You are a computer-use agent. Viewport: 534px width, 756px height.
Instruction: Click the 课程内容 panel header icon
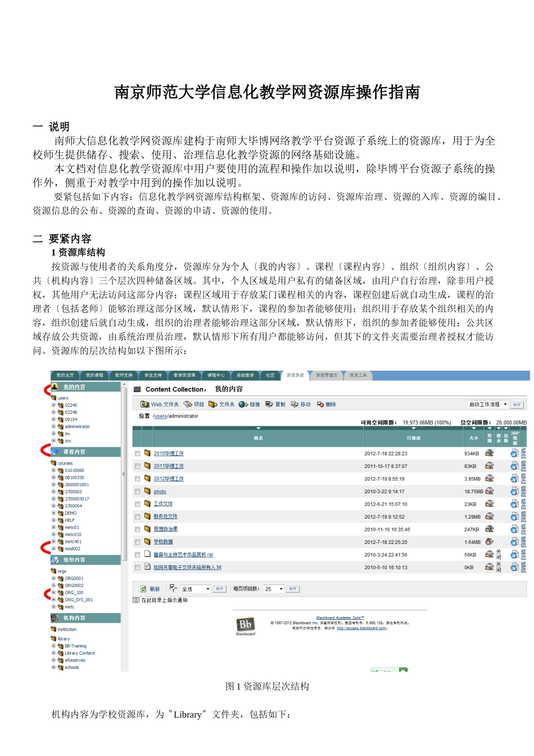coord(55,452)
